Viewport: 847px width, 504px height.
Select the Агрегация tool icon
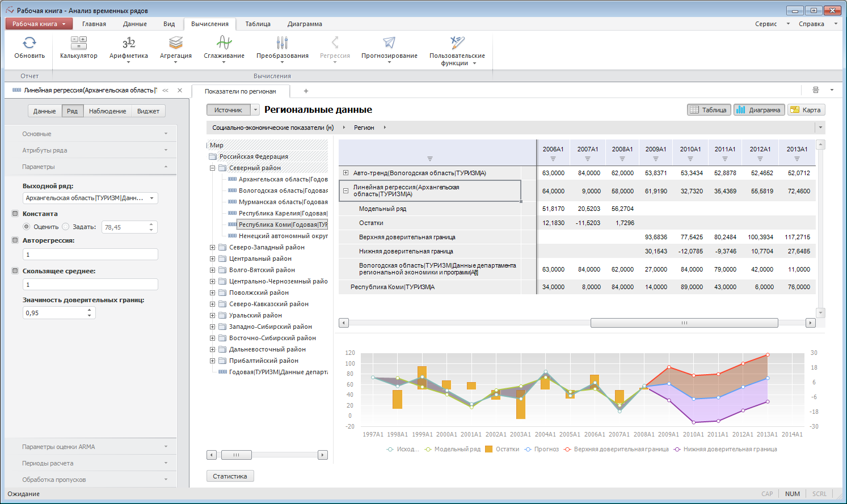tap(176, 43)
